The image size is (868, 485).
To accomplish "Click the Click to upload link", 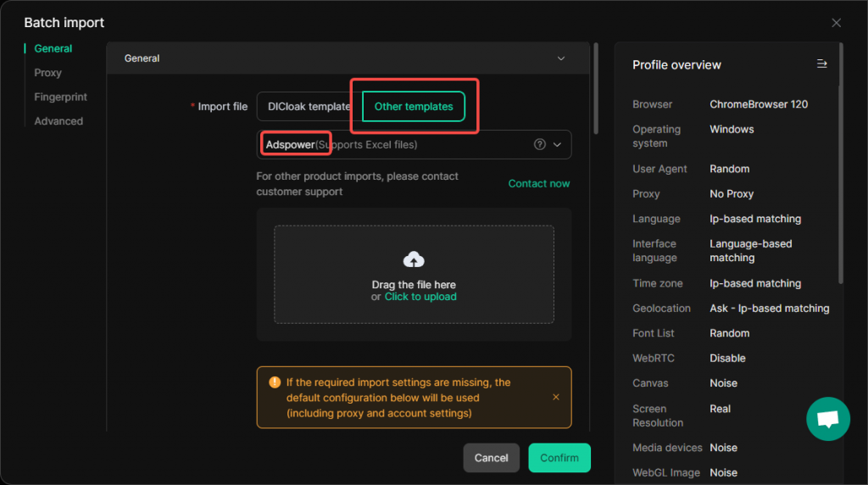I will 420,297.
